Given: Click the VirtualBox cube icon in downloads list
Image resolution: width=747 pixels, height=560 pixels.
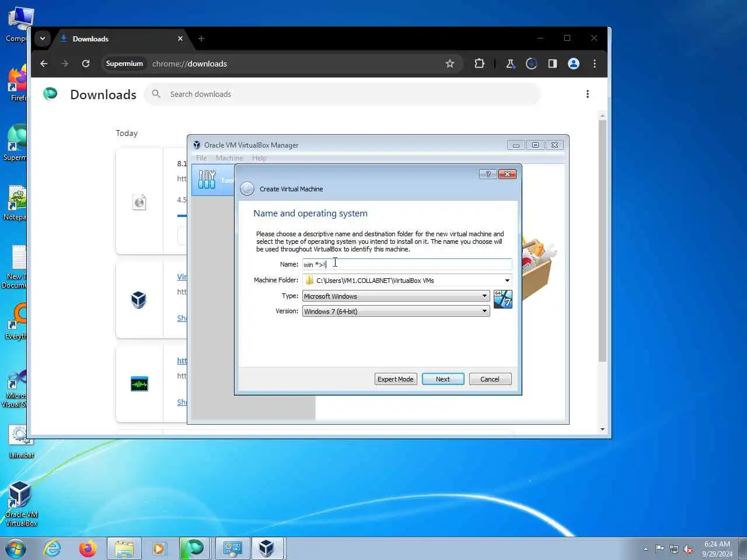Looking at the screenshot, I should click(x=139, y=300).
